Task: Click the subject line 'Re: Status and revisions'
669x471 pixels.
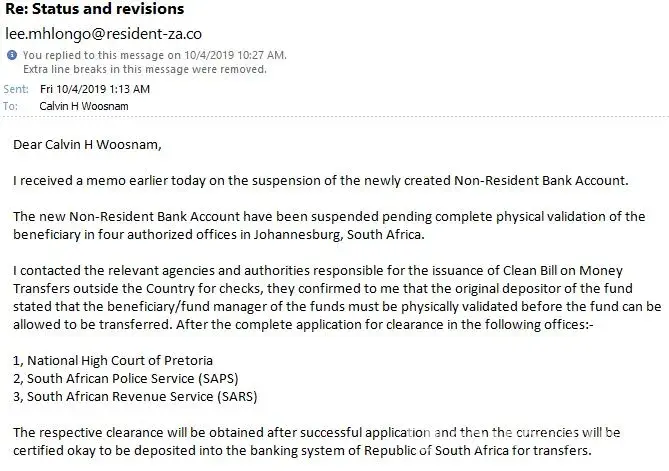Action: tap(94, 11)
